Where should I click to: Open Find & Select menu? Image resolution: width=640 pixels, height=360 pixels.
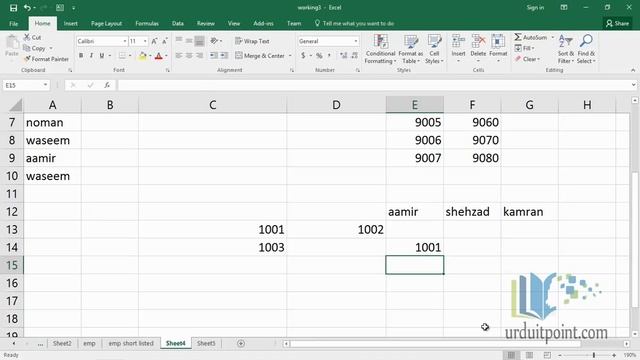click(x=586, y=49)
